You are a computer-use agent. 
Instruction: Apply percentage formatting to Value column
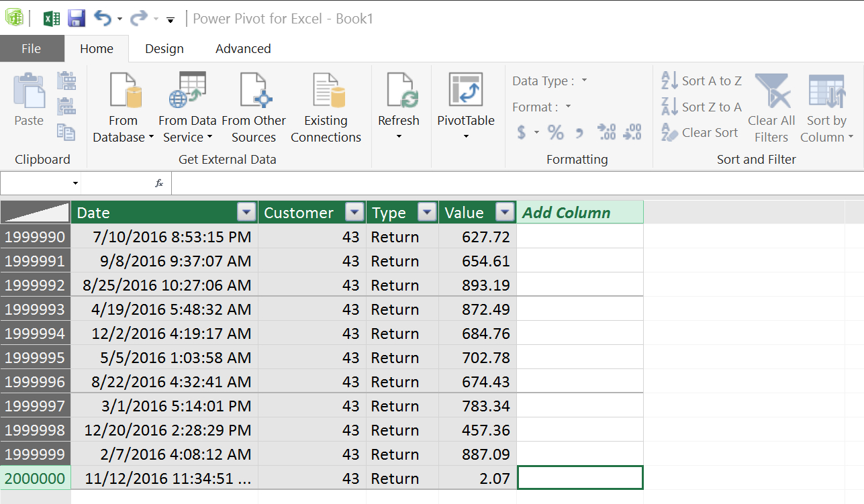point(555,132)
